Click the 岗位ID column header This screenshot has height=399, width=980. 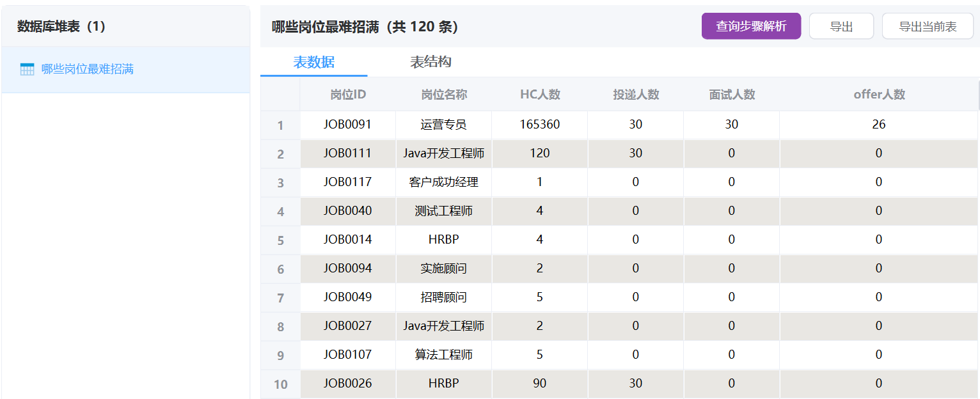pyautogui.click(x=348, y=95)
